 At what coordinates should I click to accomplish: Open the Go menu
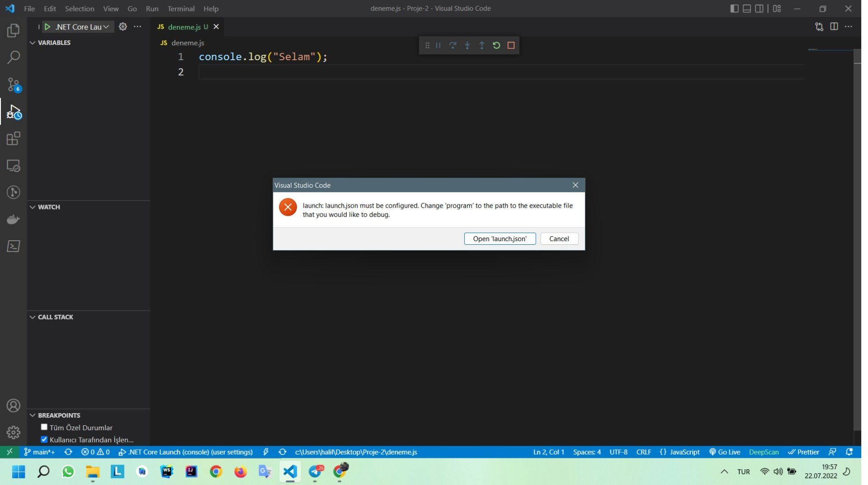coord(132,9)
